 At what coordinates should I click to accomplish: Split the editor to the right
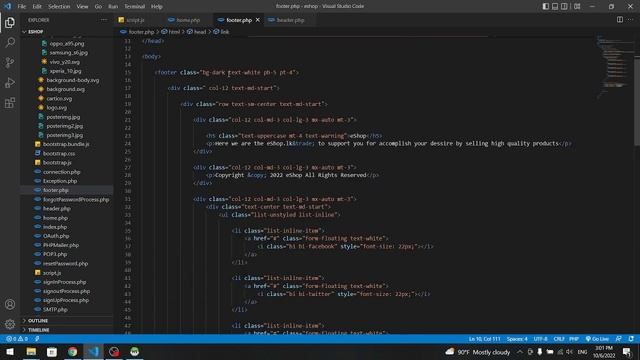coord(620,20)
